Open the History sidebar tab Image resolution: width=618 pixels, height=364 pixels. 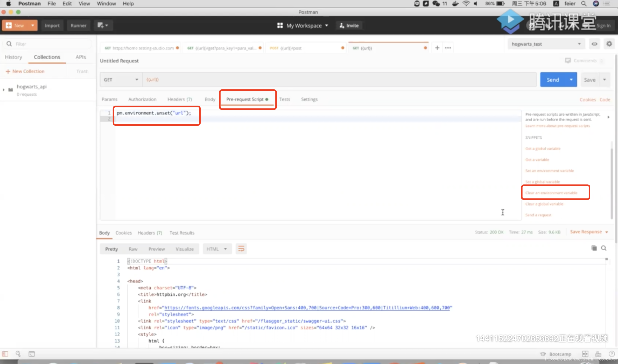coord(13,57)
